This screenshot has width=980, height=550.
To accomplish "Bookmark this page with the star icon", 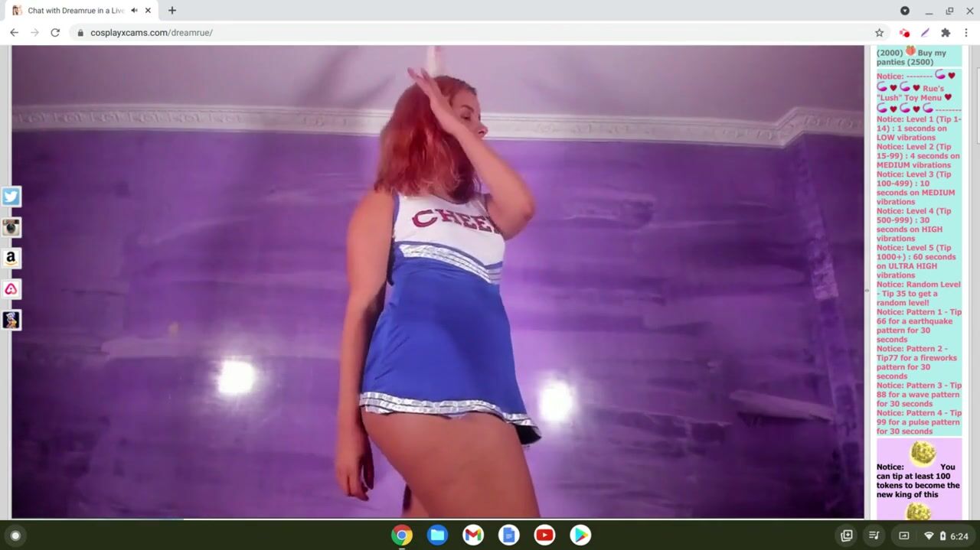I will pos(879,33).
